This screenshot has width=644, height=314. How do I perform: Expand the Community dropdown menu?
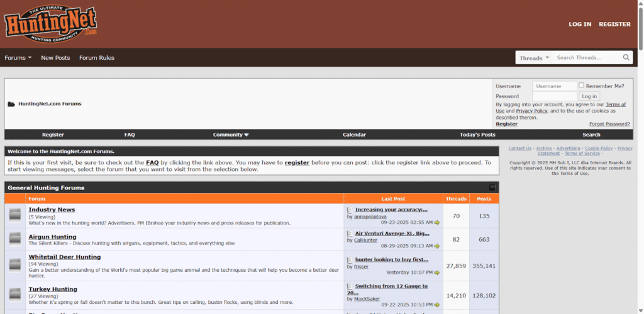pyautogui.click(x=231, y=135)
